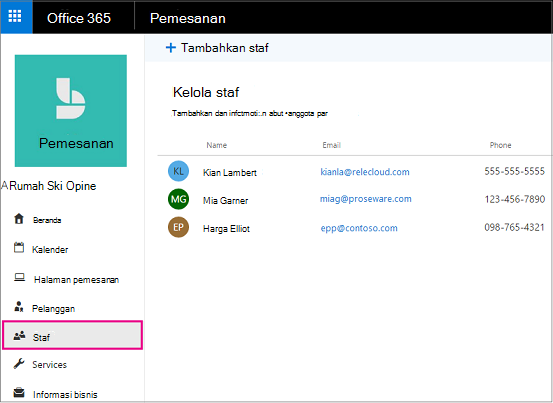
Task: Click the Office 365 title
Action: pos(79,18)
